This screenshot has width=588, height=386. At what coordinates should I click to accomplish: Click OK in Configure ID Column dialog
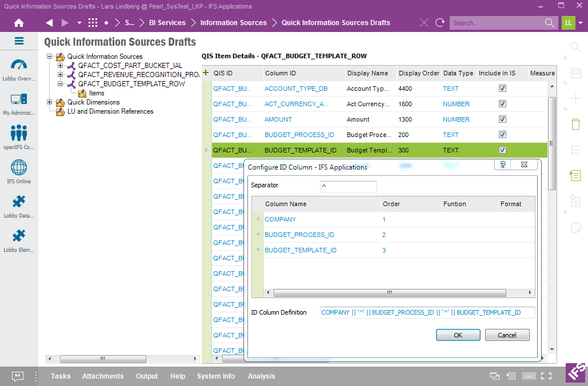[458, 335]
